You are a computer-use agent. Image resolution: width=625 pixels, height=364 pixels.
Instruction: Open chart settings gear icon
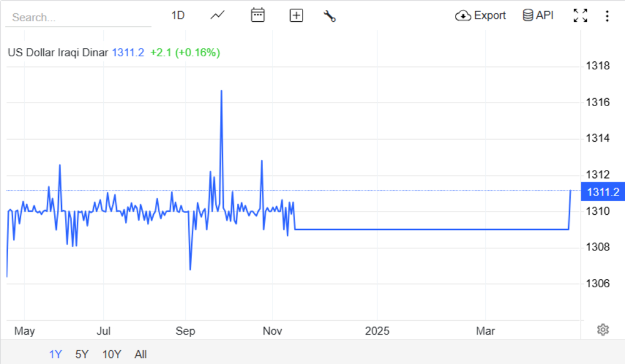(x=602, y=330)
